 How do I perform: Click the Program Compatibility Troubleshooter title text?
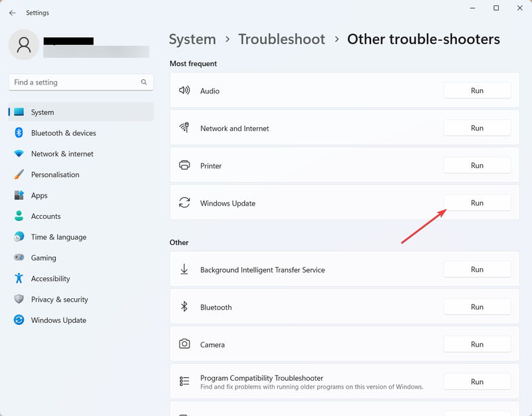(261, 378)
